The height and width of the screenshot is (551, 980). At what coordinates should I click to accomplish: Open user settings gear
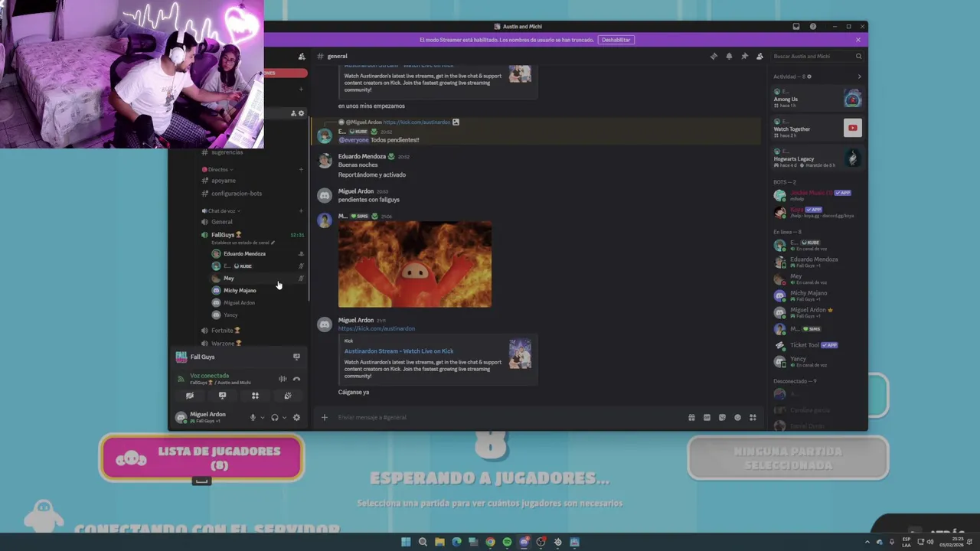[296, 417]
